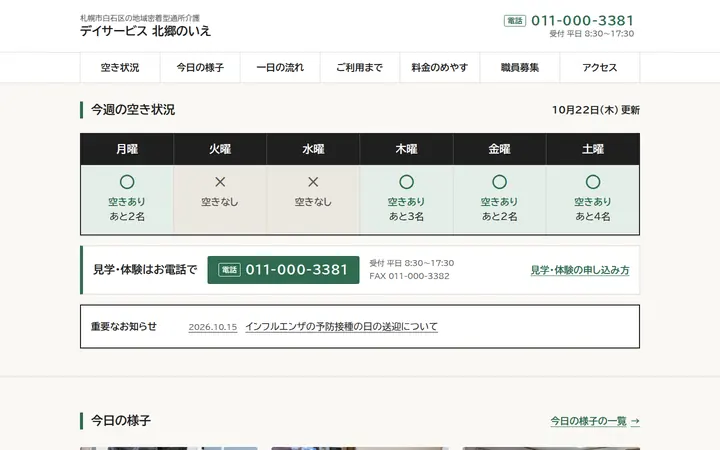Click the 月曜 table header

pyautogui.click(x=127, y=149)
